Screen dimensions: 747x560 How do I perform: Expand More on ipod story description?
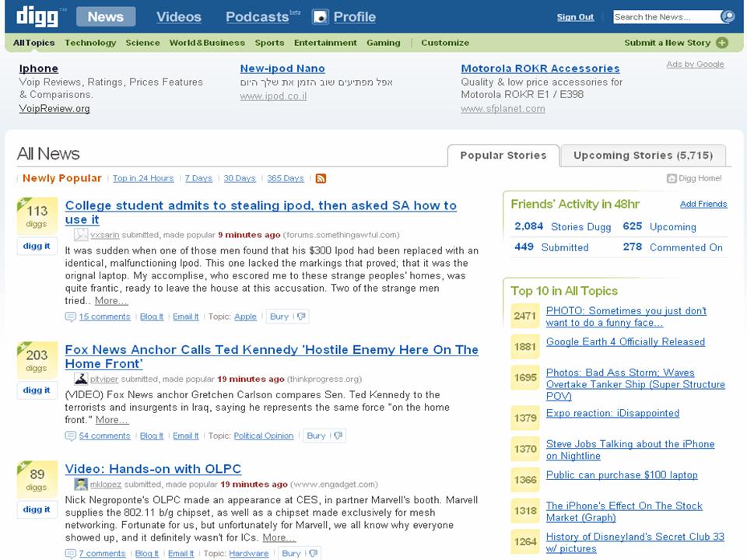(x=111, y=301)
